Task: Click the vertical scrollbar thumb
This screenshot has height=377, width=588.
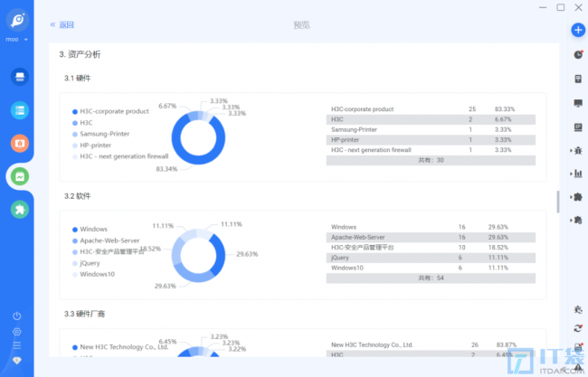Action: (x=558, y=202)
